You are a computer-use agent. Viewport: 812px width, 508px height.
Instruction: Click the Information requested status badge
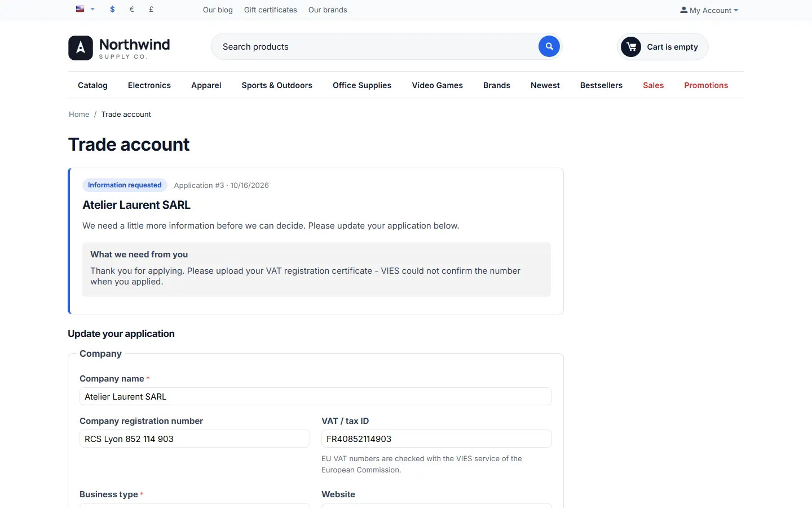pyautogui.click(x=125, y=185)
